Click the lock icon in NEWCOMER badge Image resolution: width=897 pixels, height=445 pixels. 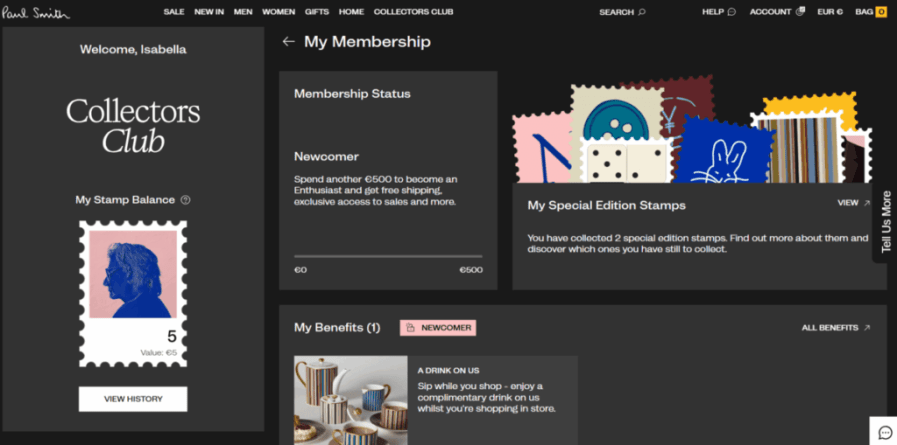click(x=410, y=328)
